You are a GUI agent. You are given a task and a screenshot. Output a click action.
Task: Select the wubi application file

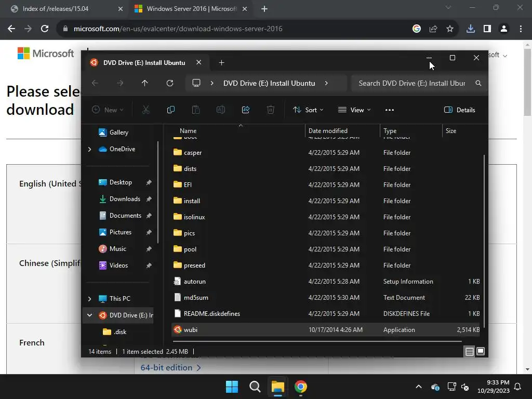326,330
